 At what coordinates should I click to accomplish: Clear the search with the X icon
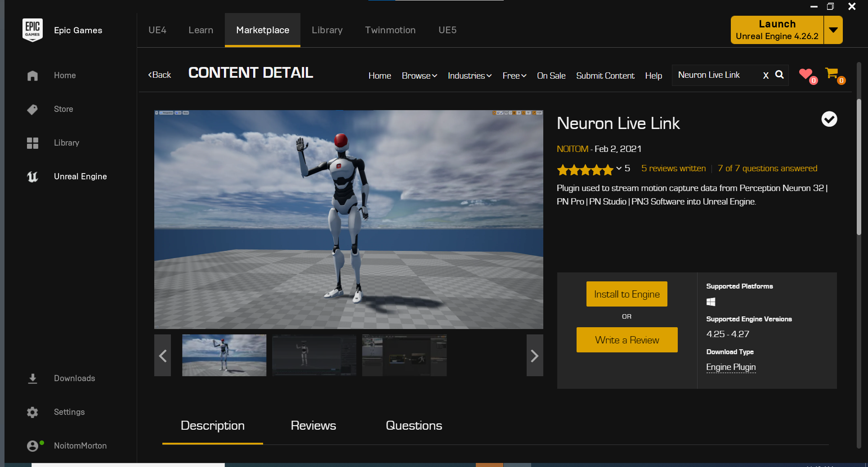pyautogui.click(x=766, y=76)
